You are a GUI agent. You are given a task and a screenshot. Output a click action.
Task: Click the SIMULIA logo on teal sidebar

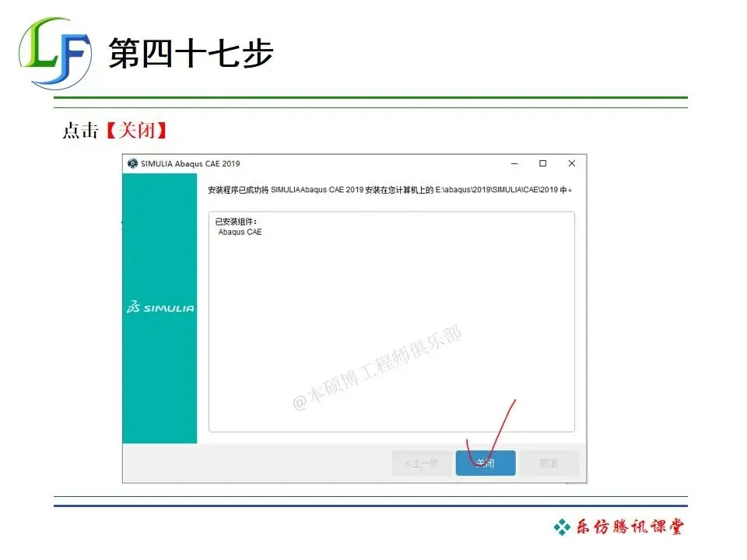(160, 307)
